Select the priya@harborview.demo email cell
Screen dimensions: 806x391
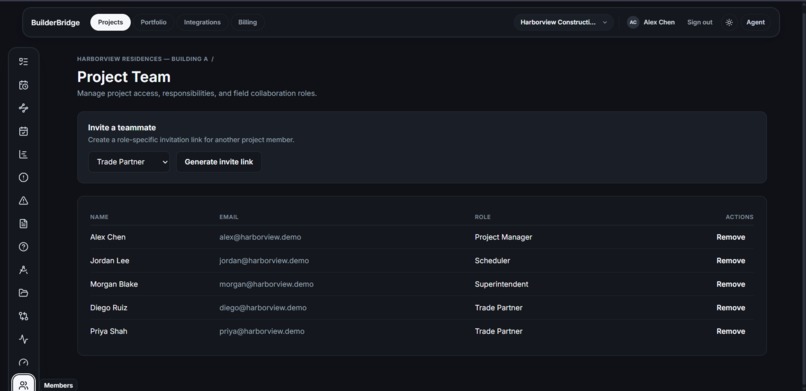pyautogui.click(x=262, y=332)
